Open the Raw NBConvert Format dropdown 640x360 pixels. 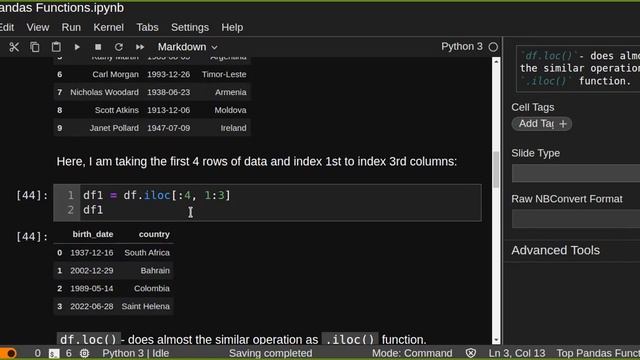[576, 219]
